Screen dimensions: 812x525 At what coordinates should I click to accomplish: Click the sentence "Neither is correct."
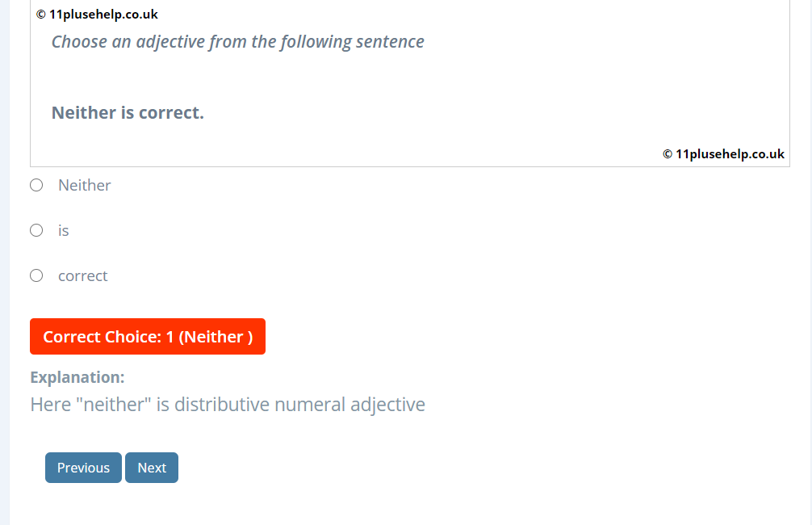pos(127,112)
